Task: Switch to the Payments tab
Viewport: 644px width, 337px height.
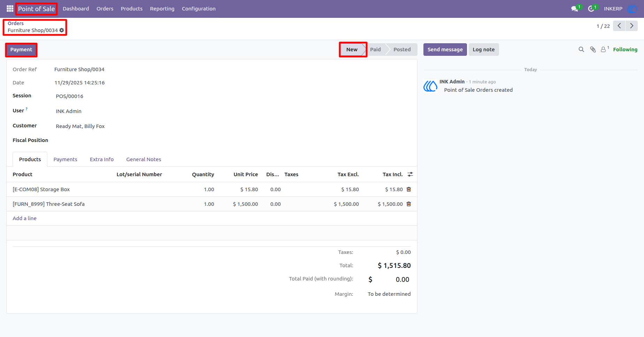Action: coord(65,159)
